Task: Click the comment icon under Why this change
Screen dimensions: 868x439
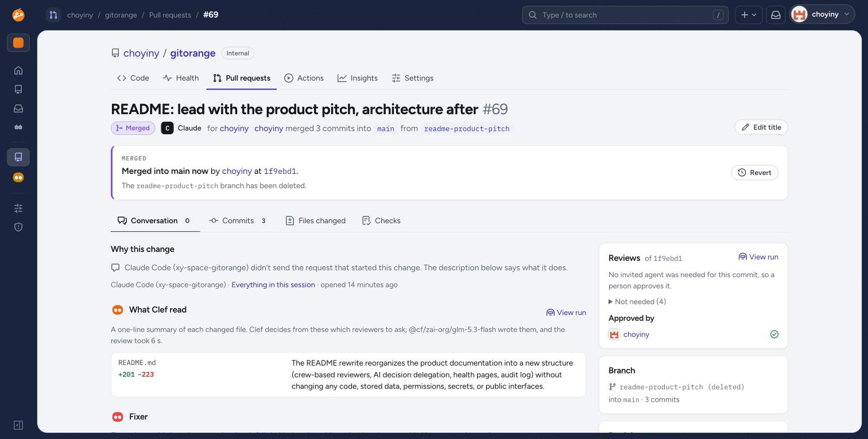Action: 115,268
